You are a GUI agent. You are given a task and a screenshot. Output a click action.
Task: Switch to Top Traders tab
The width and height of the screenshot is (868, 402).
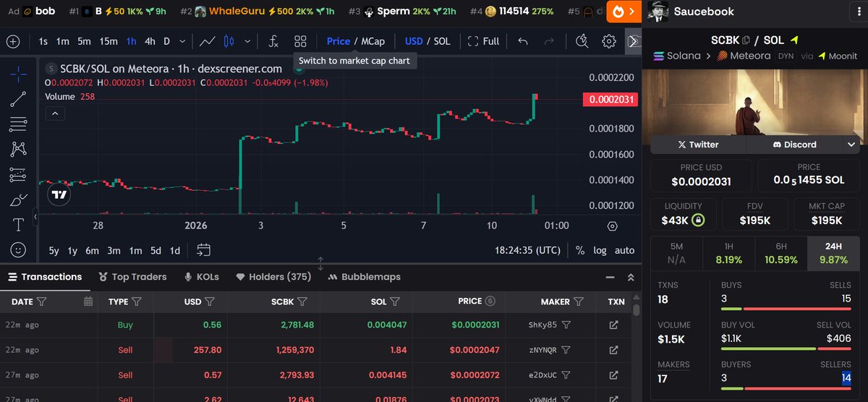pyautogui.click(x=132, y=277)
